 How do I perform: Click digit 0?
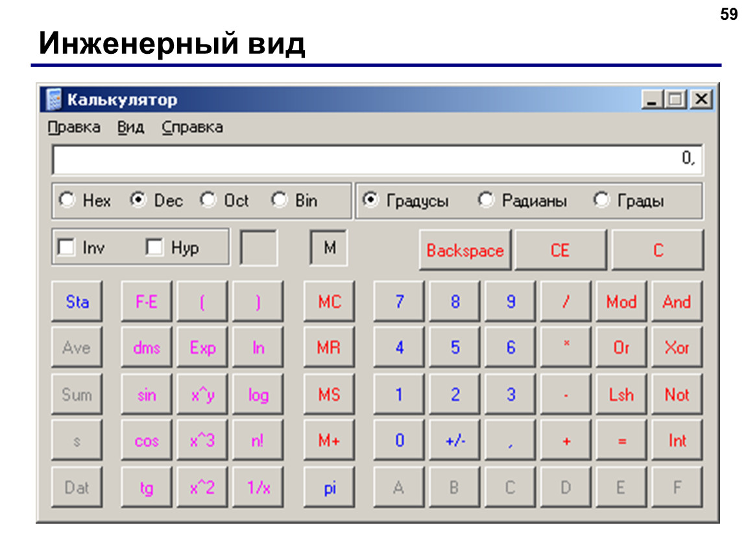pyautogui.click(x=399, y=440)
